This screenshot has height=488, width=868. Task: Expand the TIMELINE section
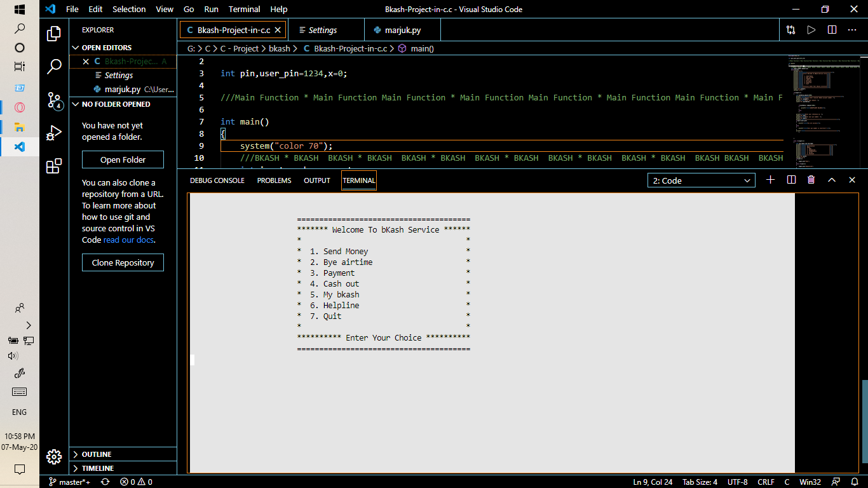coord(123,468)
